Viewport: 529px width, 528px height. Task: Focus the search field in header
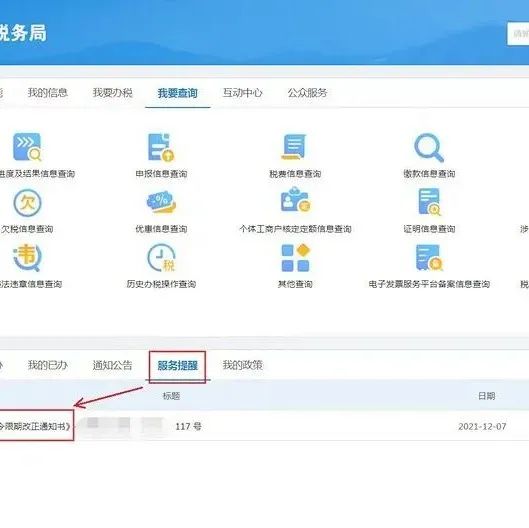[x=518, y=33]
